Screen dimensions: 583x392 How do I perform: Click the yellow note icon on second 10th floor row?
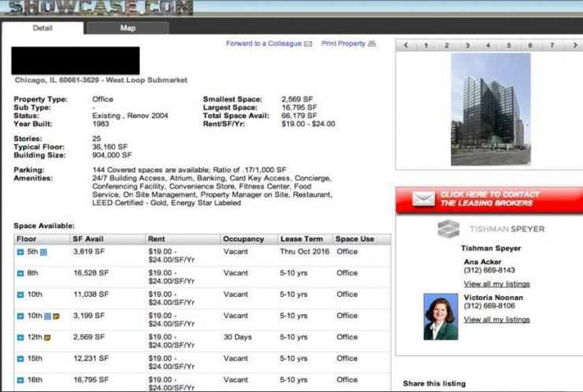tap(56, 316)
